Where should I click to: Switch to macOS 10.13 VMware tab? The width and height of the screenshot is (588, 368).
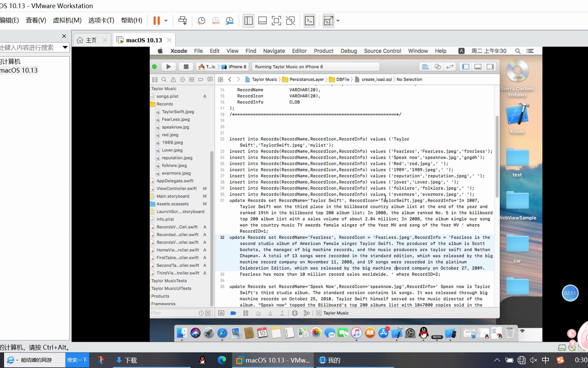coord(144,40)
